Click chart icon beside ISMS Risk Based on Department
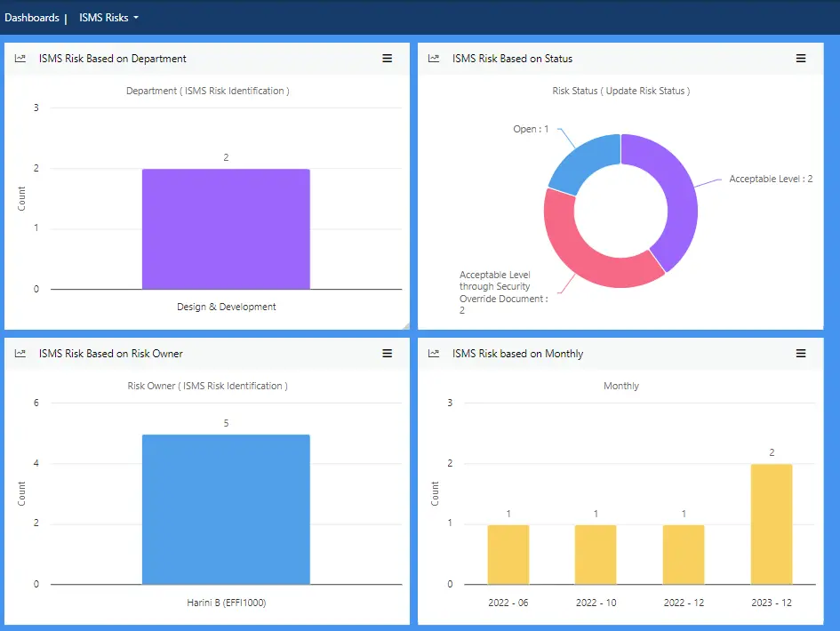The height and width of the screenshot is (631, 840). click(20, 59)
